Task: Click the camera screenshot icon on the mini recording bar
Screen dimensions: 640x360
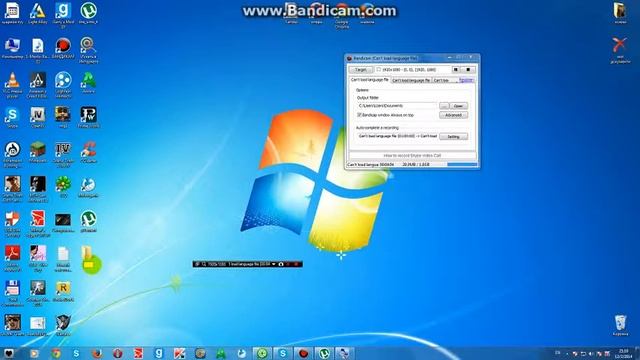Action: (x=281, y=264)
